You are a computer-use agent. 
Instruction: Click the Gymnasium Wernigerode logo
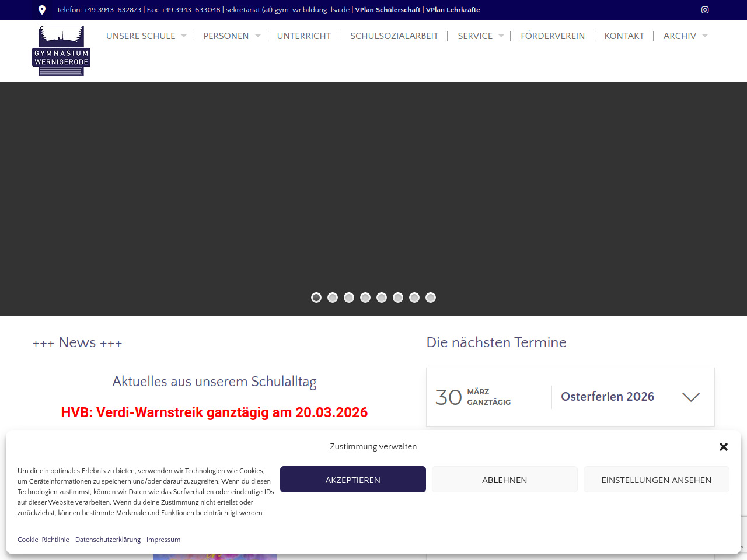pos(61,51)
